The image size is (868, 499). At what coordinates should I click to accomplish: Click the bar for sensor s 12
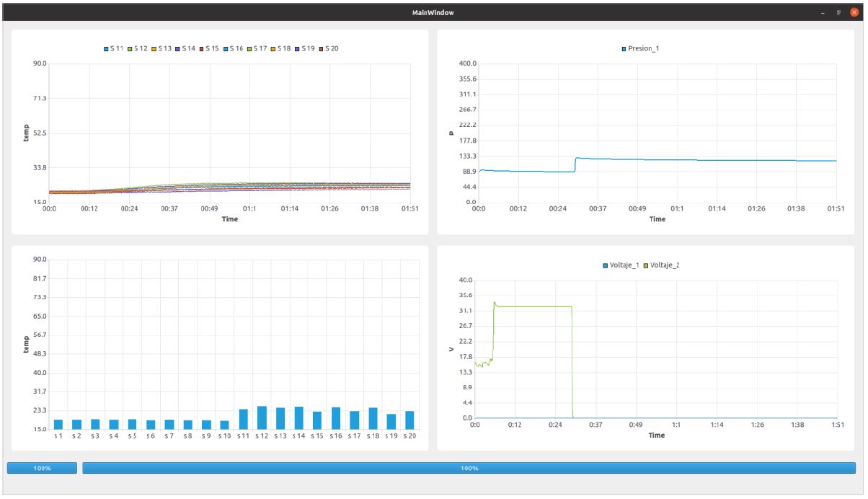coord(262,418)
